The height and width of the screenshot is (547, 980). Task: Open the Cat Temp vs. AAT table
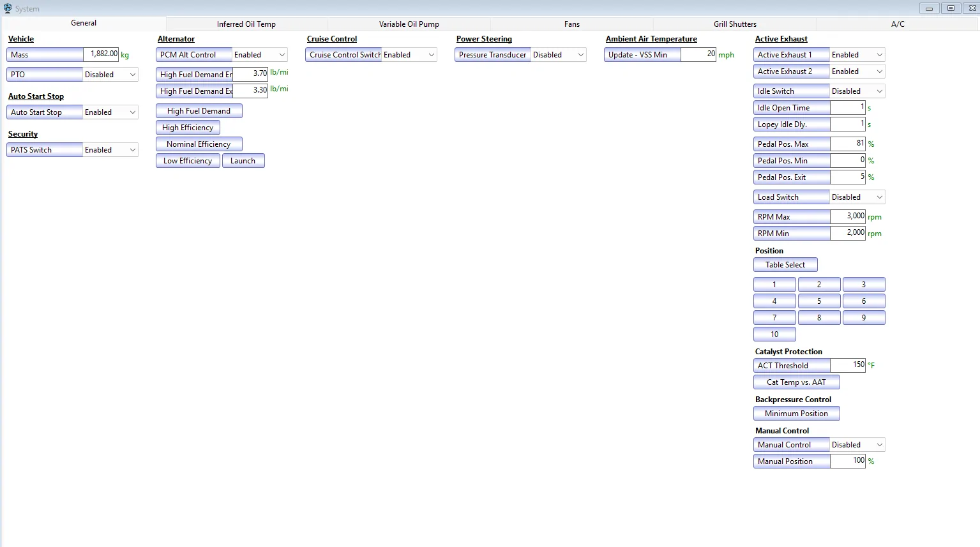pos(796,382)
